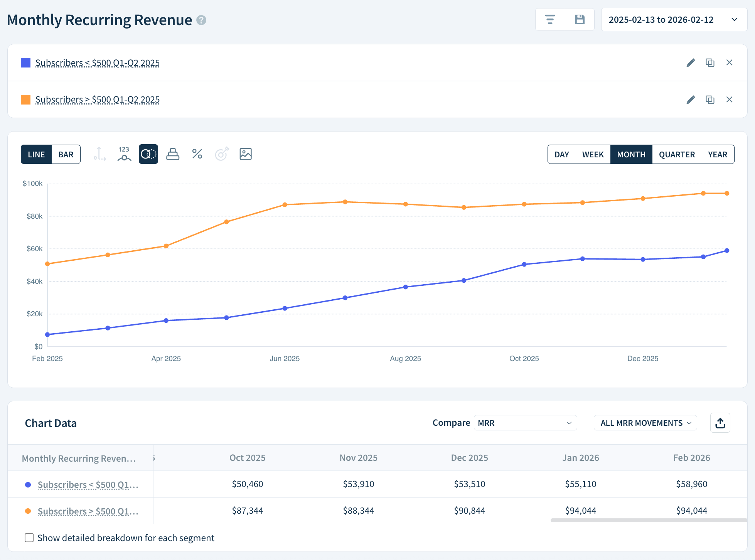Export the chart as an image
Image resolution: width=755 pixels, height=560 pixels.
(246, 154)
